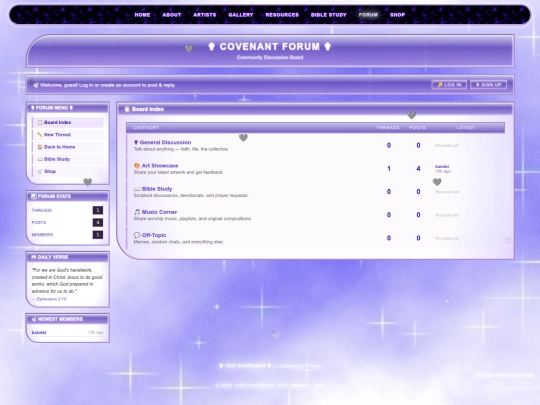
Task: Click the Covenant Forum title heading
Action: tap(270, 46)
